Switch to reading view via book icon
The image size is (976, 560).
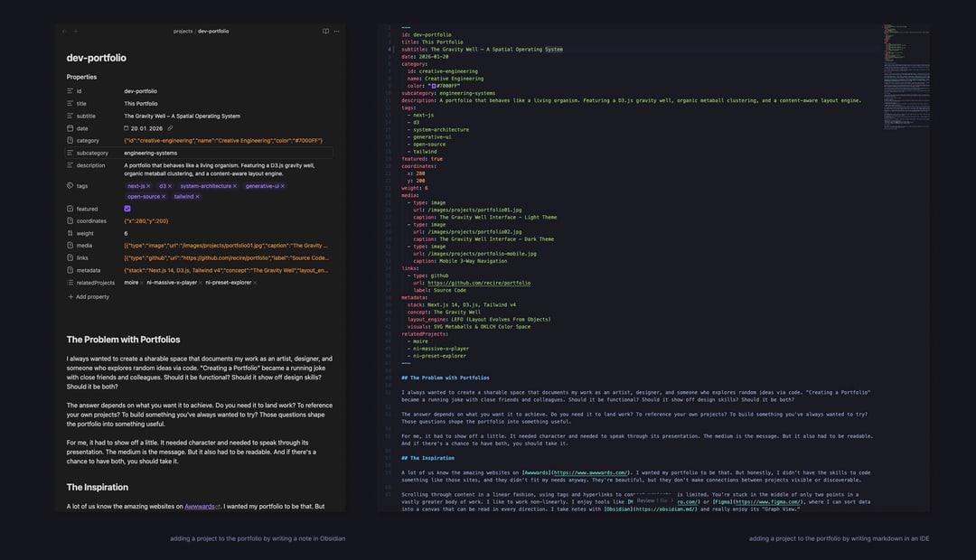click(x=325, y=31)
